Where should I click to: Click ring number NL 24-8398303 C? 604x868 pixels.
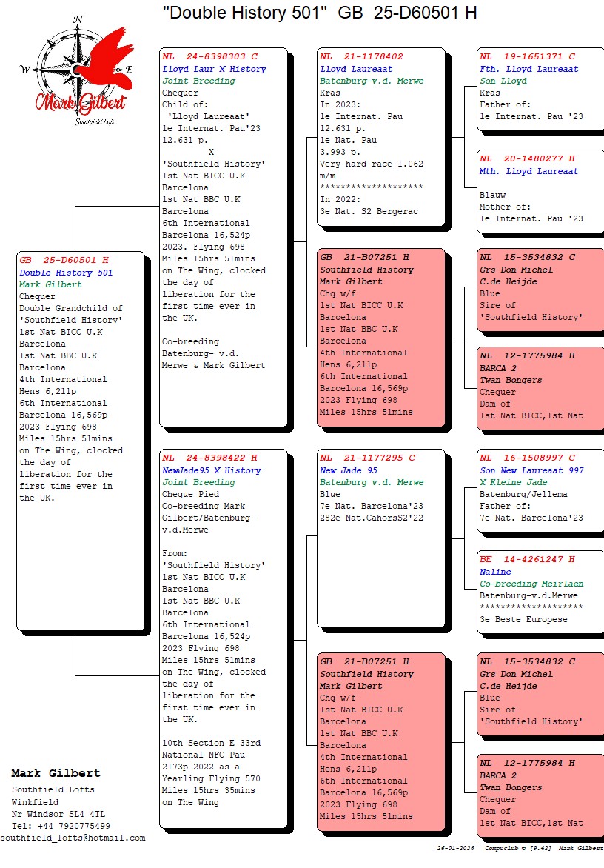[x=210, y=56]
